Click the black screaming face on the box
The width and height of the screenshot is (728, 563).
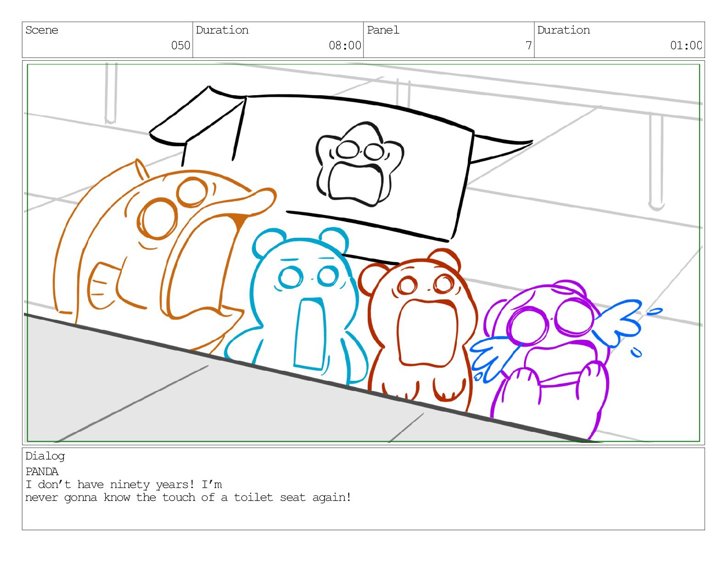(359, 164)
